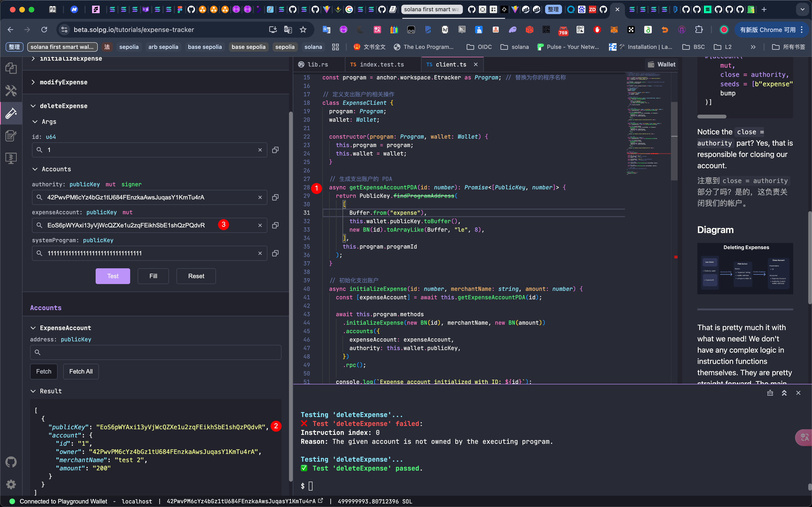Close the terminal panel
812x507 pixels.
point(798,393)
